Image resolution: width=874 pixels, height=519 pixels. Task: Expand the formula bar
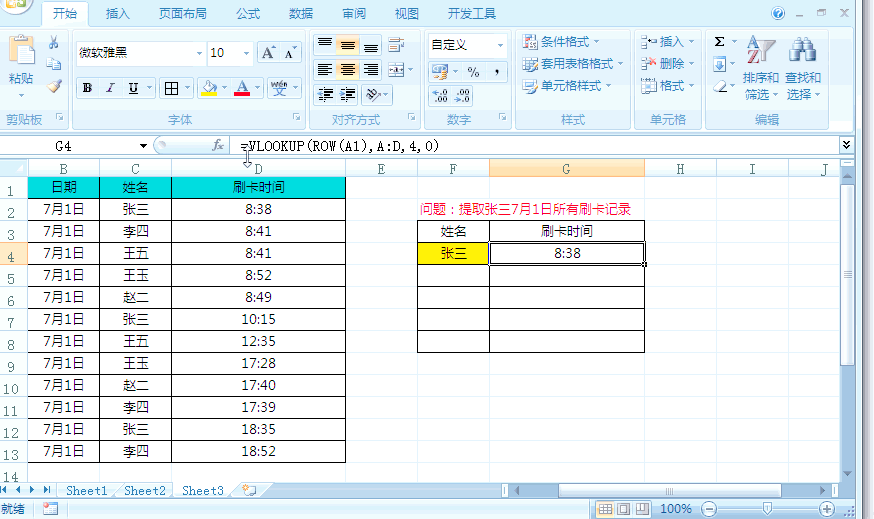[846, 145]
